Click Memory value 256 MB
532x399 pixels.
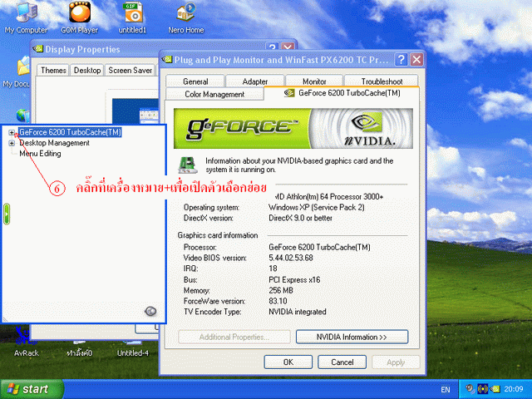(281, 290)
